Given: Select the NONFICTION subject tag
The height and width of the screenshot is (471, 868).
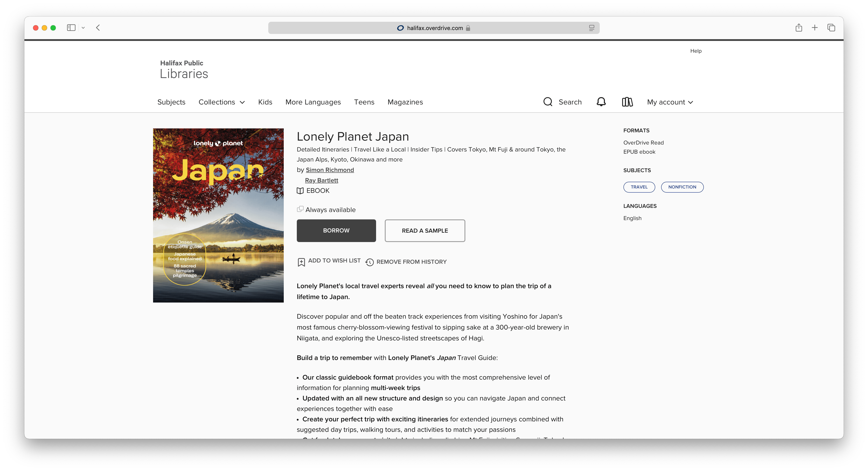Looking at the screenshot, I should click(x=682, y=187).
